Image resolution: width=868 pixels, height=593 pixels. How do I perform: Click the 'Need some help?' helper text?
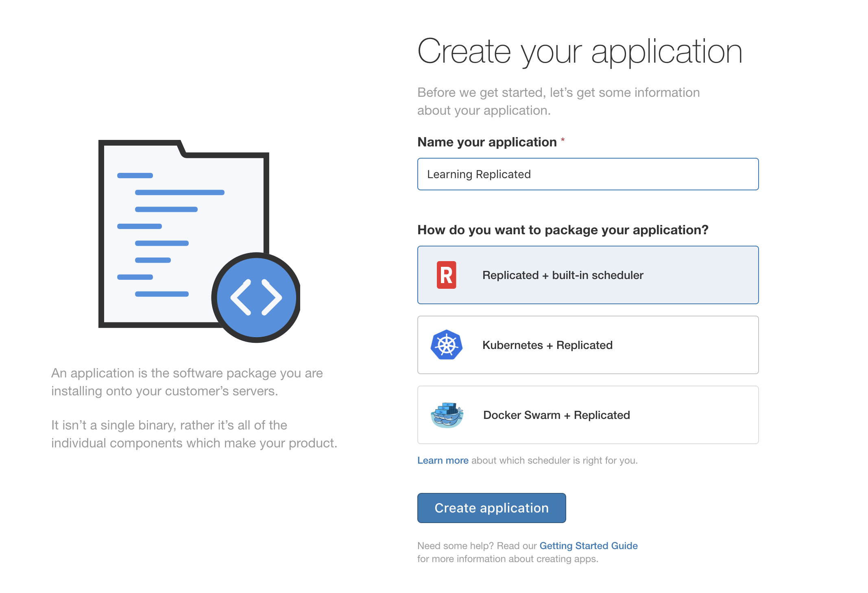click(528, 552)
